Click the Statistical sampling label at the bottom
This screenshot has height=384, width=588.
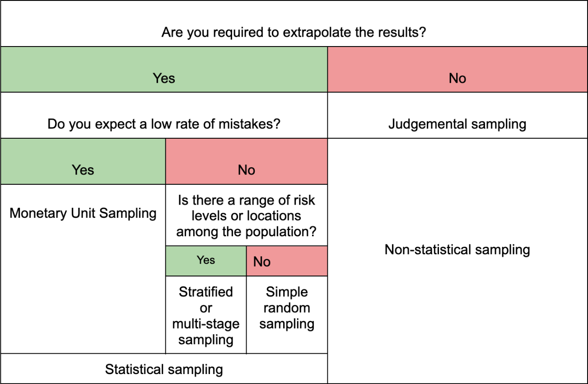[164, 370]
